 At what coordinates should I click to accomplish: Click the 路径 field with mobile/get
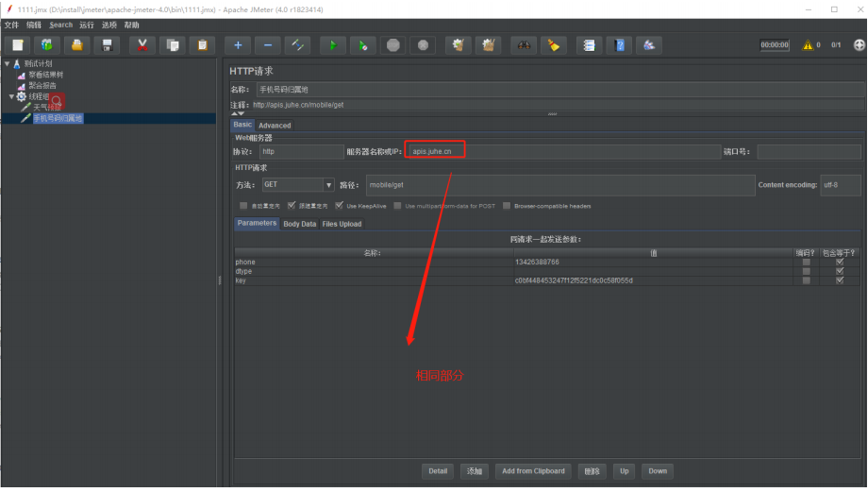[x=560, y=185]
